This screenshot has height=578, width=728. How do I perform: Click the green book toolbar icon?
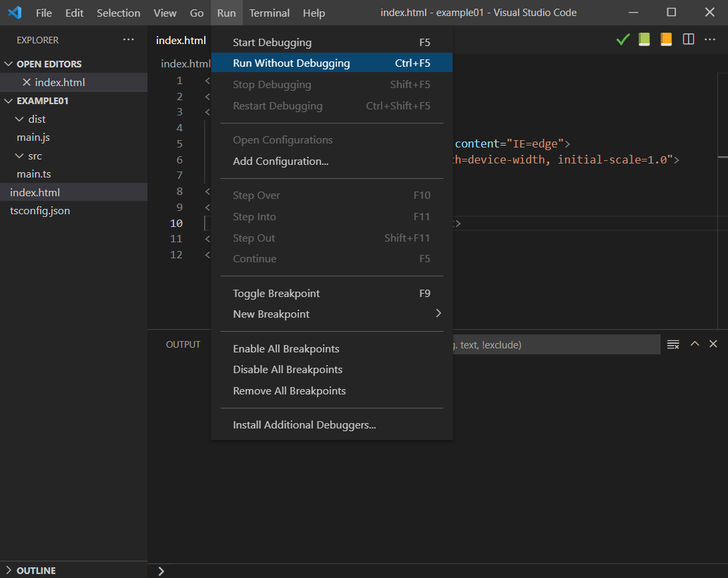point(644,39)
